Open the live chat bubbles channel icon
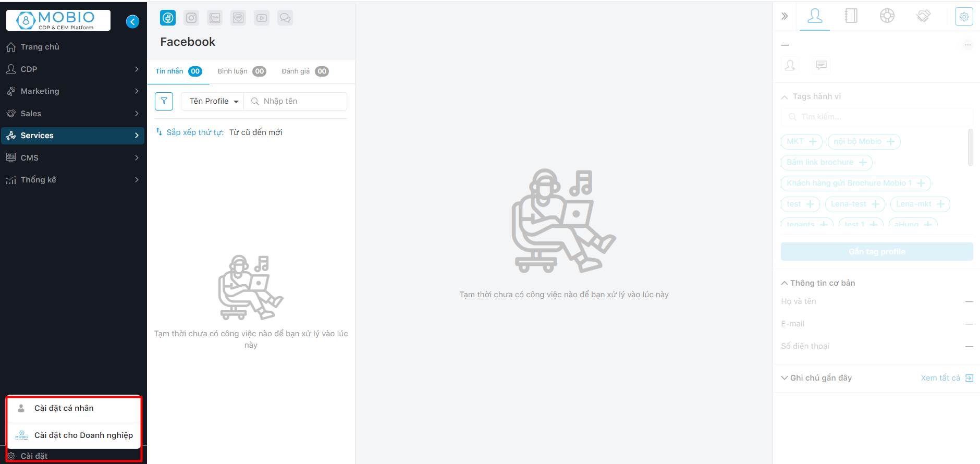Screen dimensions: 980x464 coord(285,18)
